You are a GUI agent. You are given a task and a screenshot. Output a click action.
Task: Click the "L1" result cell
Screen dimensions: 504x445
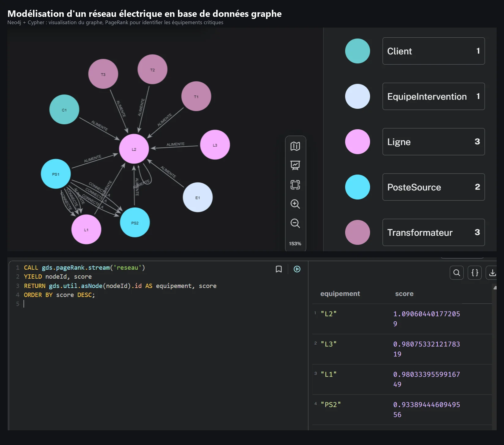(329, 375)
